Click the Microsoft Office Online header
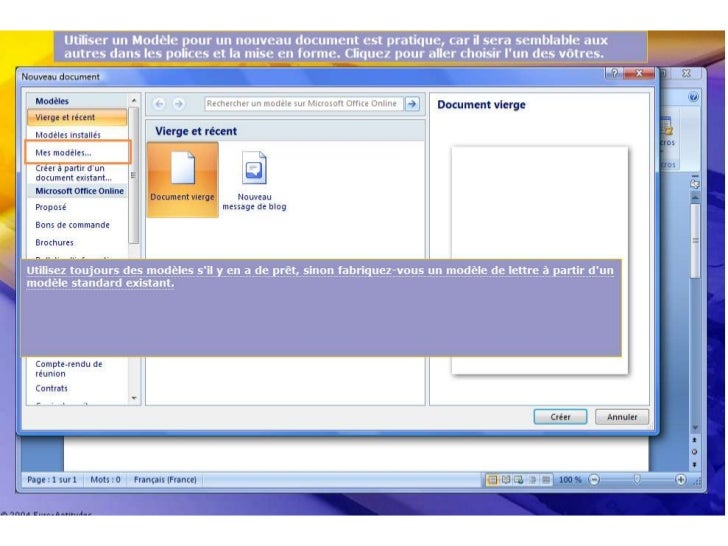The width and height of the screenshot is (728, 546). (77, 191)
